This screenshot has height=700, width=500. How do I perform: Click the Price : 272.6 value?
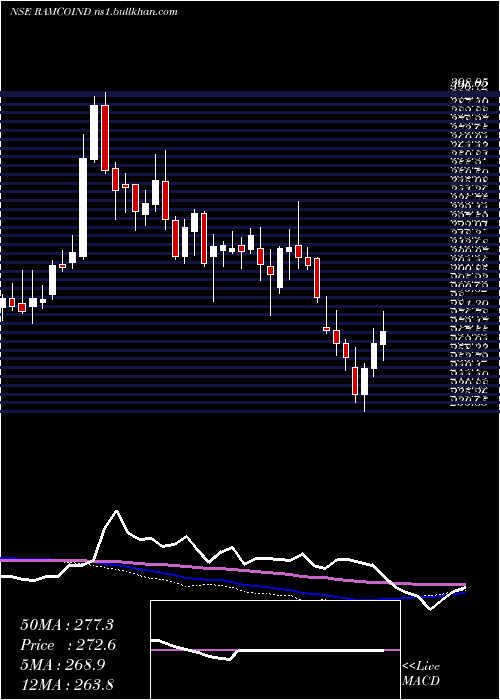[68, 645]
